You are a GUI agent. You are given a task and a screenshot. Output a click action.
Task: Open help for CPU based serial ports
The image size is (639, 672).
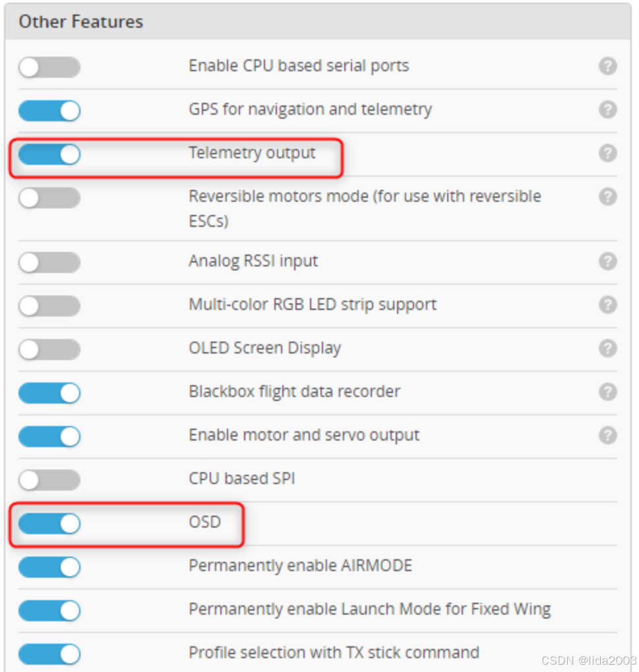click(607, 66)
